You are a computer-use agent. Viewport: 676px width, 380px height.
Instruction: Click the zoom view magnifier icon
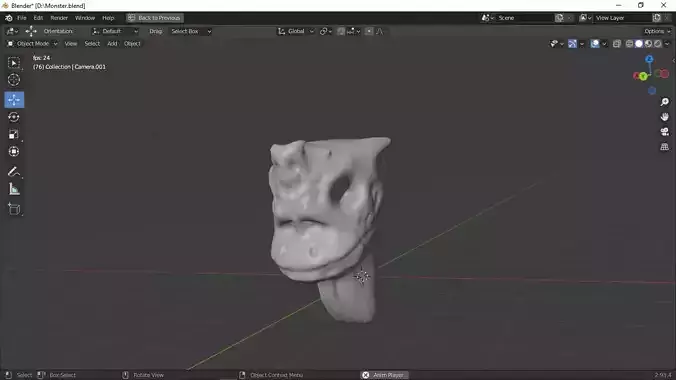click(x=664, y=102)
